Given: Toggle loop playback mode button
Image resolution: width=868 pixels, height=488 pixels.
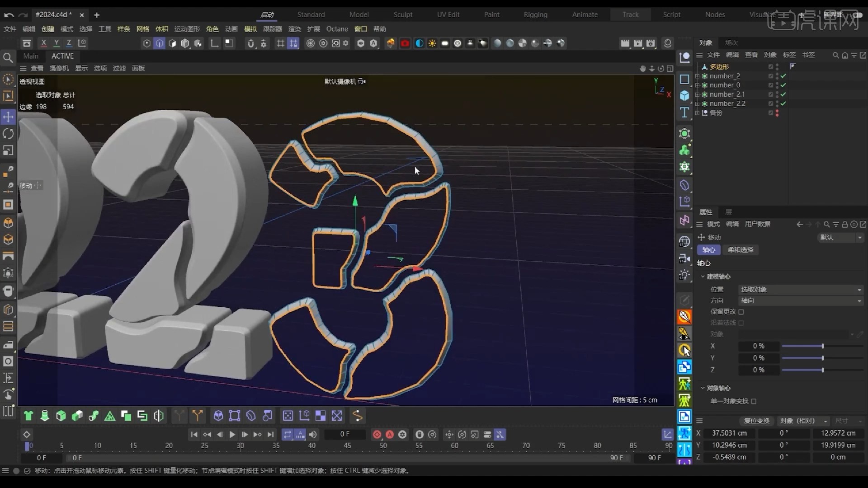Looking at the screenshot, I should tap(288, 435).
